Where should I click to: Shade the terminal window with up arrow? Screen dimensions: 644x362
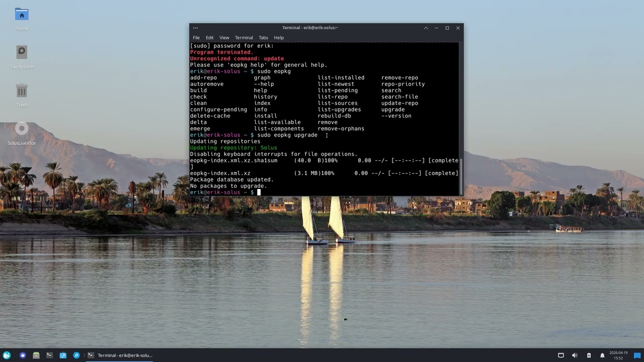(x=426, y=28)
